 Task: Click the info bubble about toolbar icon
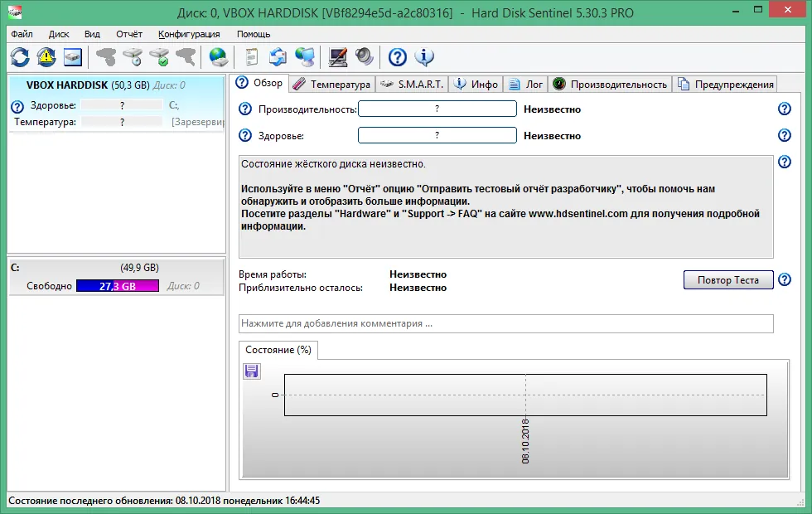click(x=424, y=57)
